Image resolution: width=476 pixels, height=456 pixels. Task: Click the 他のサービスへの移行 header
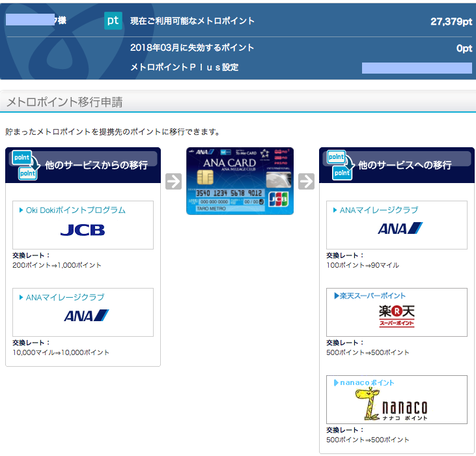tap(397, 165)
